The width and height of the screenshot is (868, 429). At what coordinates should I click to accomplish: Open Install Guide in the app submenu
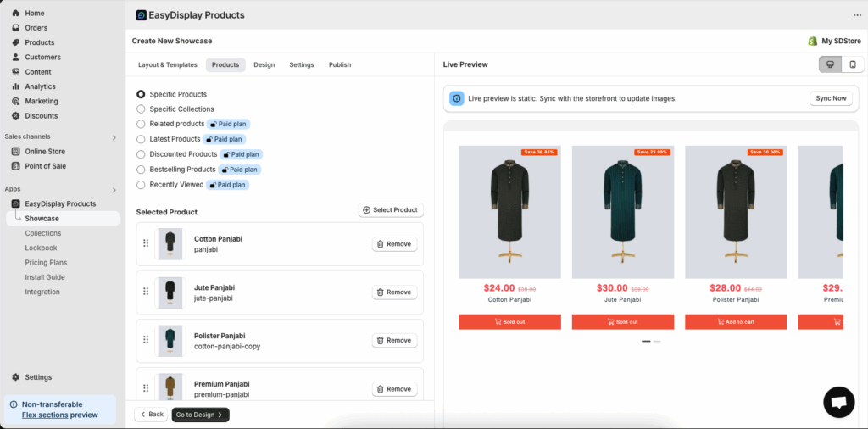coord(45,276)
